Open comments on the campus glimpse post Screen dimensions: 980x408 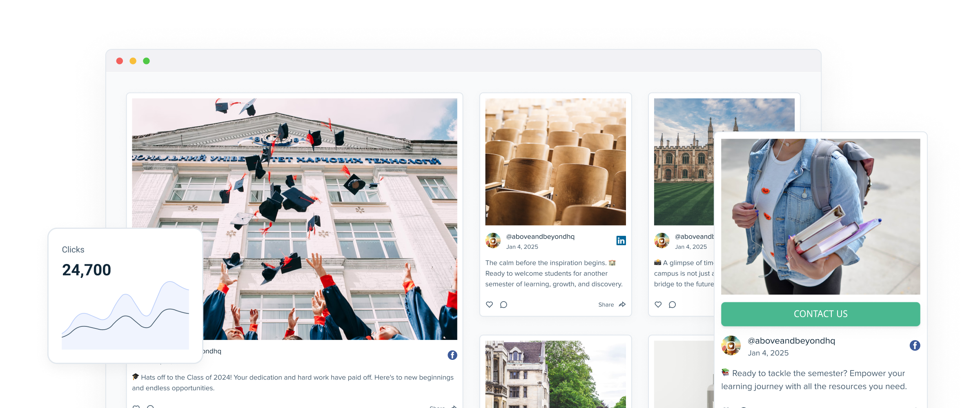tap(672, 304)
